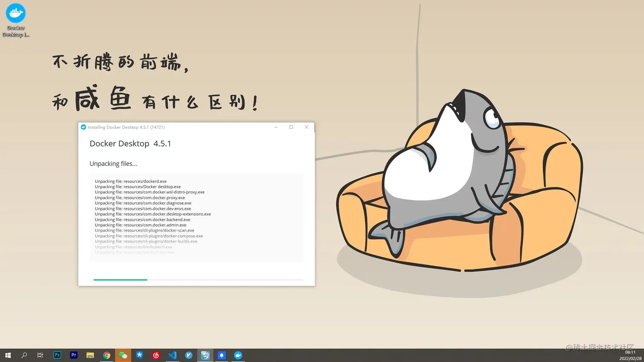
Task: Open Visual Studio Code from the taskbar
Action: pos(172,355)
